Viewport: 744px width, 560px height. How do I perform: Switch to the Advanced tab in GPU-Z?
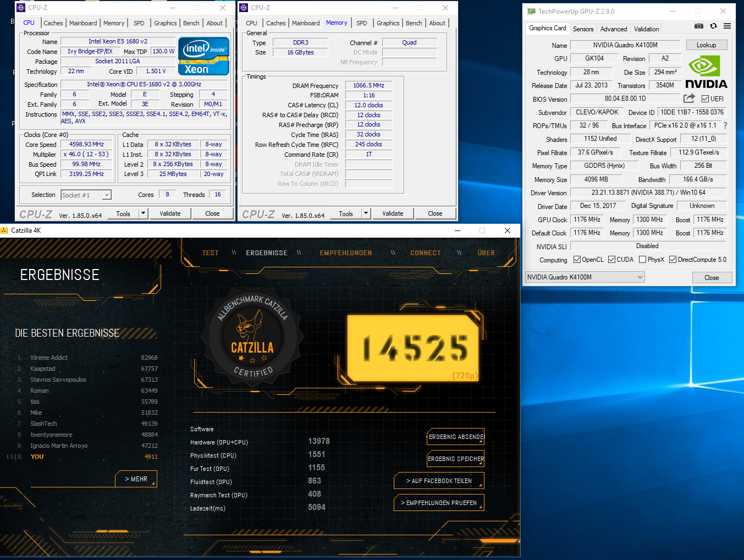[614, 29]
